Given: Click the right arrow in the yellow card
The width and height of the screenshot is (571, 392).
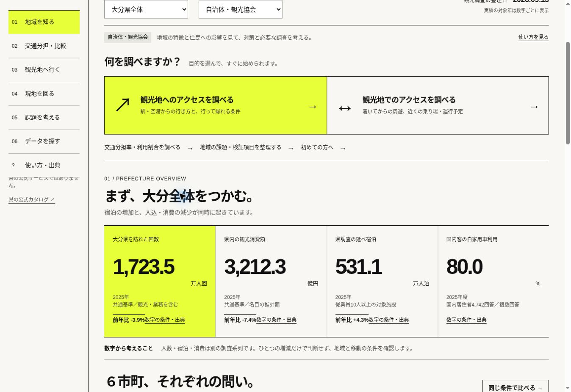Looking at the screenshot, I should click(313, 107).
